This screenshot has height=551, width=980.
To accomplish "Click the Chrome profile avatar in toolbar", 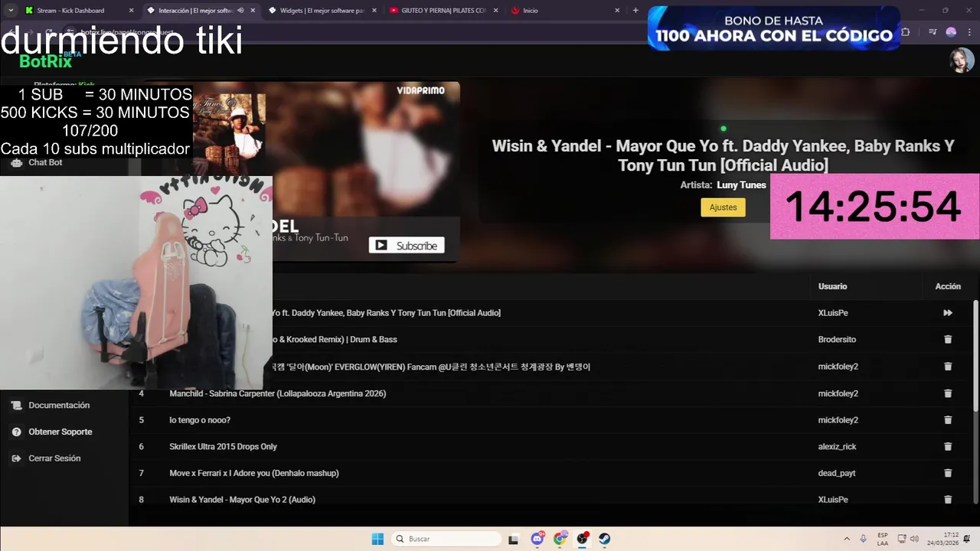I will [951, 32].
